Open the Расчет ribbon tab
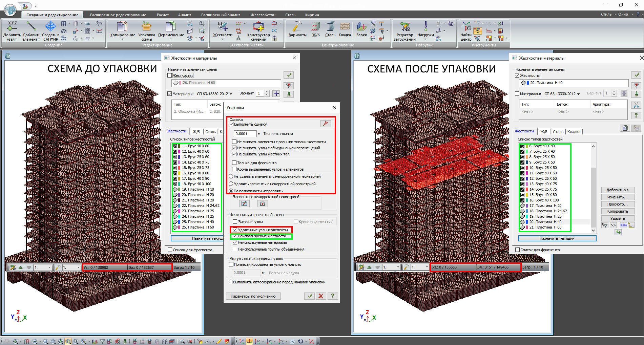This screenshot has width=644, height=345. click(x=163, y=15)
